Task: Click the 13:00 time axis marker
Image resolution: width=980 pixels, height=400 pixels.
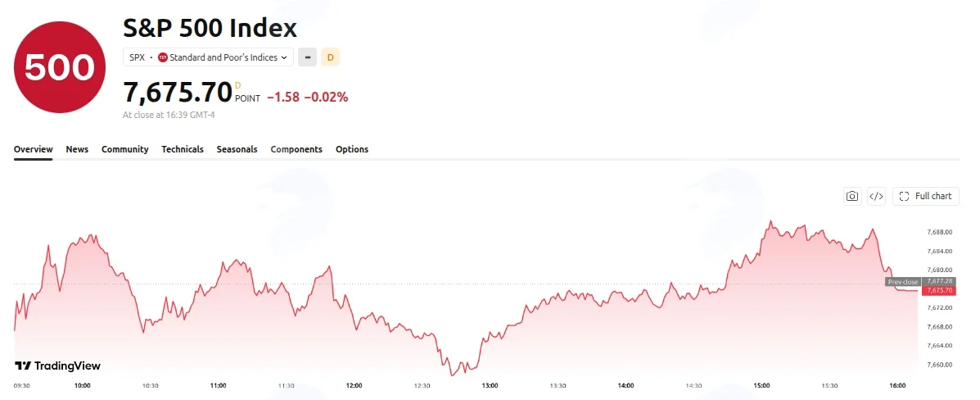Action: tap(490, 385)
